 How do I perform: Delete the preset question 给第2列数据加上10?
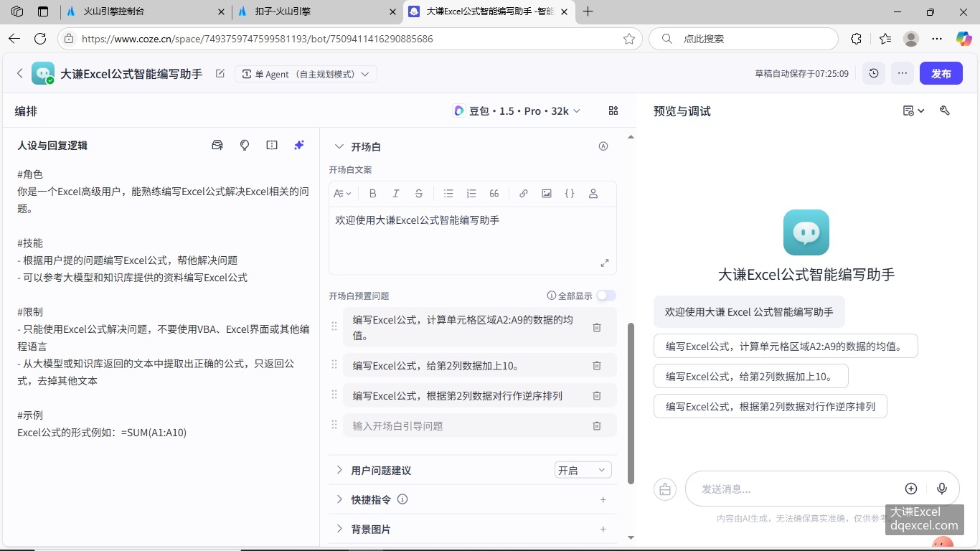click(x=597, y=365)
